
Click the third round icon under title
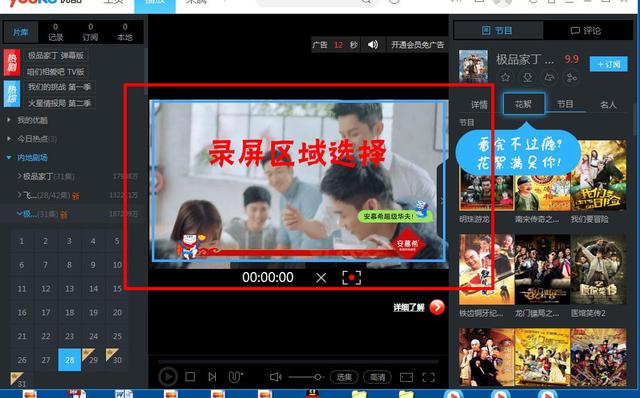tap(549, 77)
